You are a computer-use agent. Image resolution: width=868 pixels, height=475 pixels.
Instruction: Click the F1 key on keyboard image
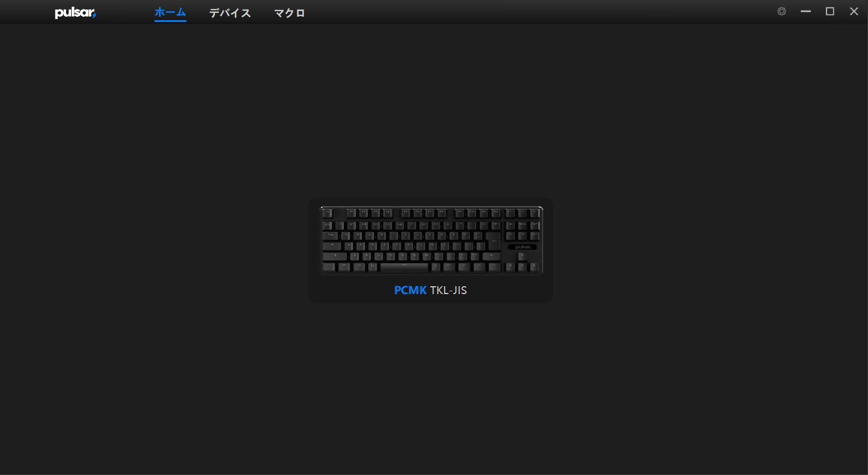click(352, 213)
